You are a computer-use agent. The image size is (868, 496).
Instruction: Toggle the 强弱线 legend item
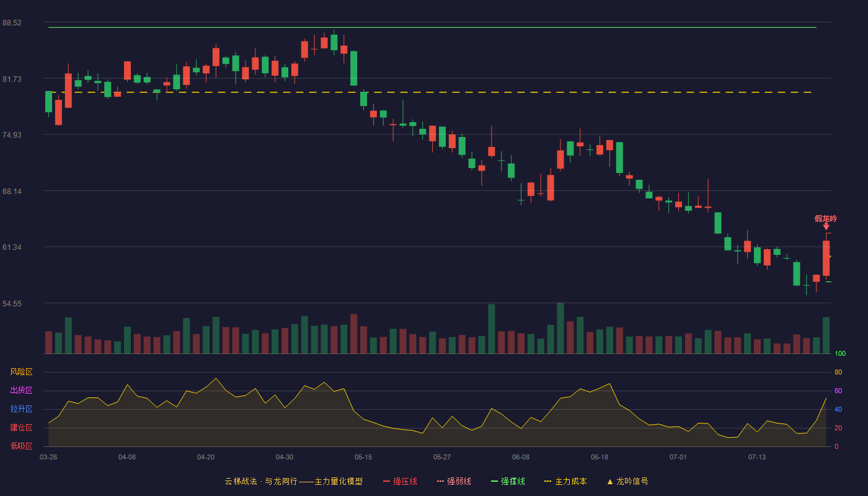coord(454,481)
